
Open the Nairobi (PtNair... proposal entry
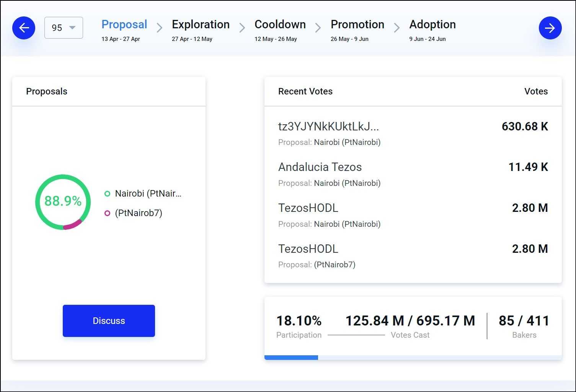[x=148, y=194]
